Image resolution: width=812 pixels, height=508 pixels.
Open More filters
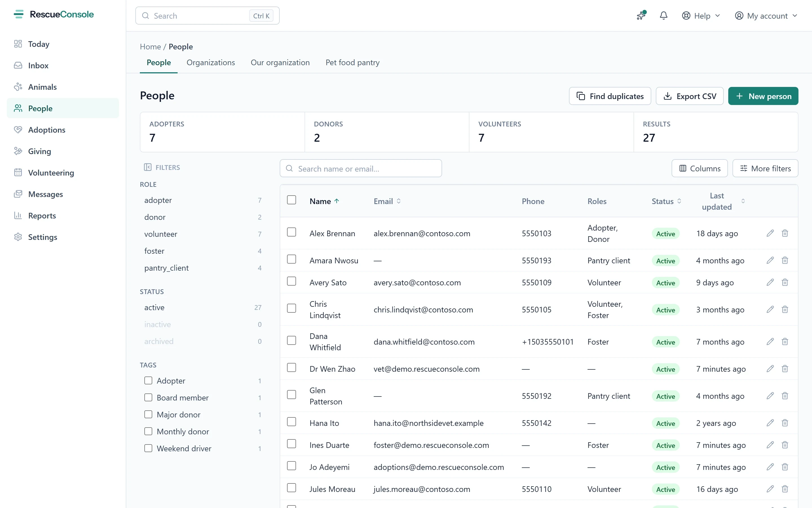pos(765,168)
